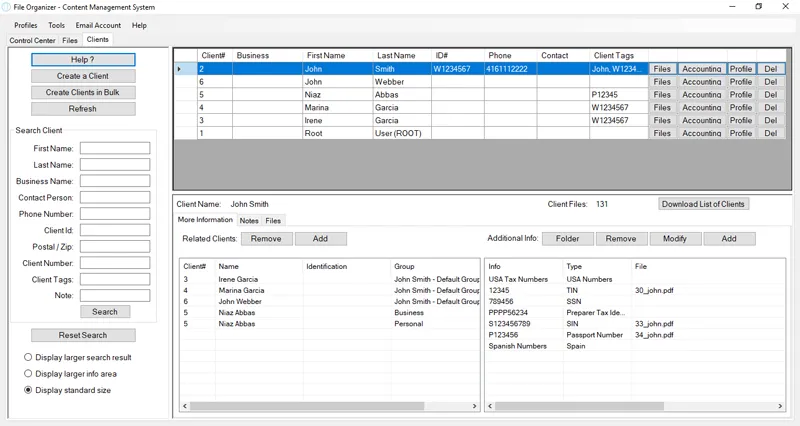
Task: Click the Client Tags column header
Action: 618,56
